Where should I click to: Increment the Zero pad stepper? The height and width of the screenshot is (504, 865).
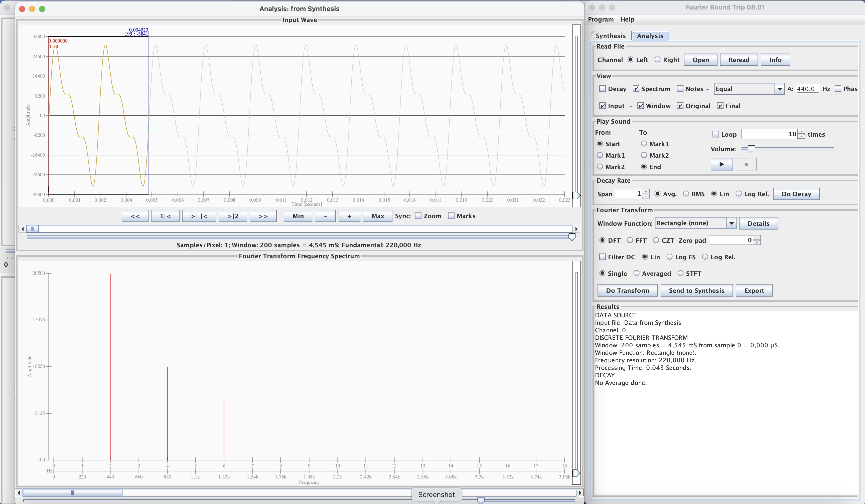coord(757,238)
